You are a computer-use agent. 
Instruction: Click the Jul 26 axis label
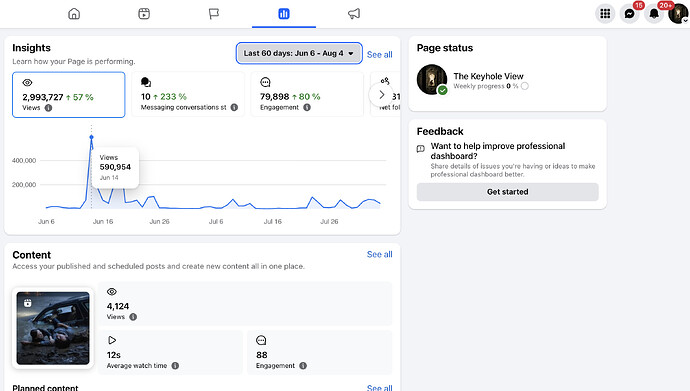pos(329,221)
